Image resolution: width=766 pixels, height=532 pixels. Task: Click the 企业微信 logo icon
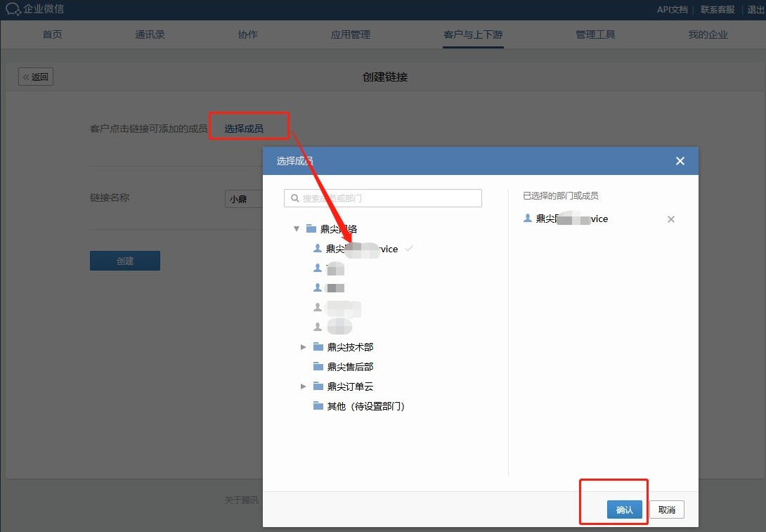point(13,9)
